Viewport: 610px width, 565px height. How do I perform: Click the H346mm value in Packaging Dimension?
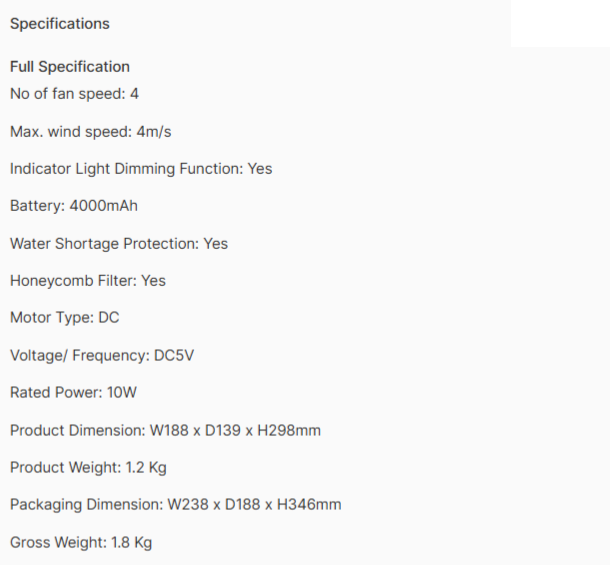309,505
